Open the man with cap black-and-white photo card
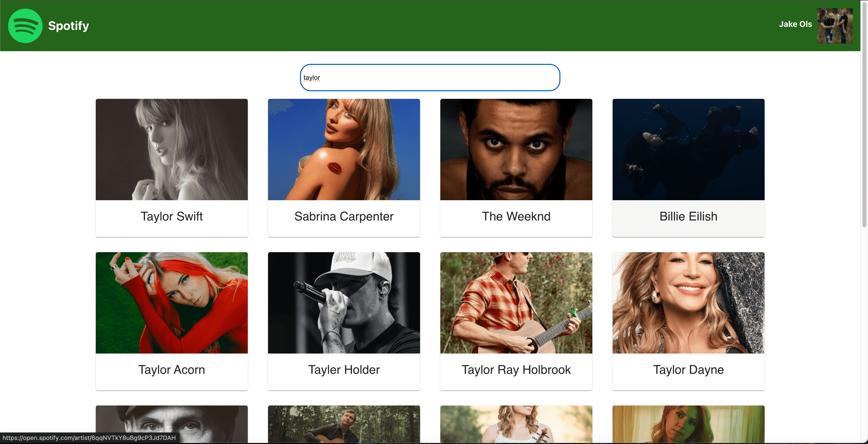The height and width of the screenshot is (444, 868). tap(172, 424)
